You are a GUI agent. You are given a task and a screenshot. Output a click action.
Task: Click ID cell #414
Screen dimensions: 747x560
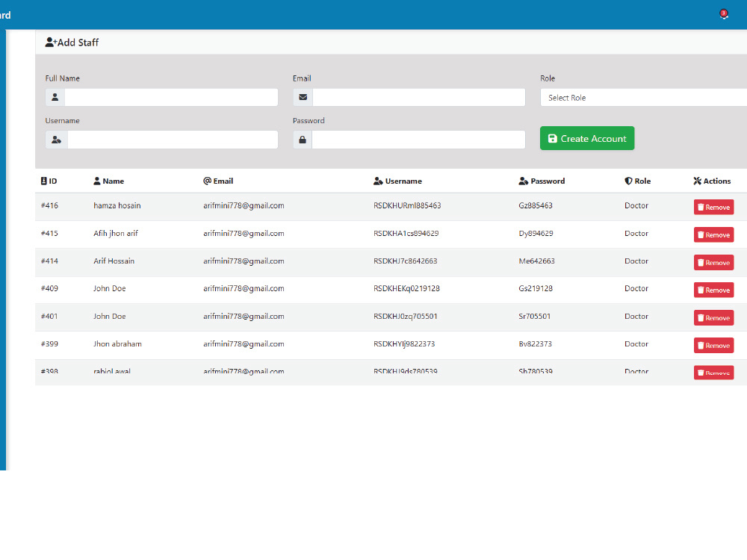pyautogui.click(x=49, y=261)
